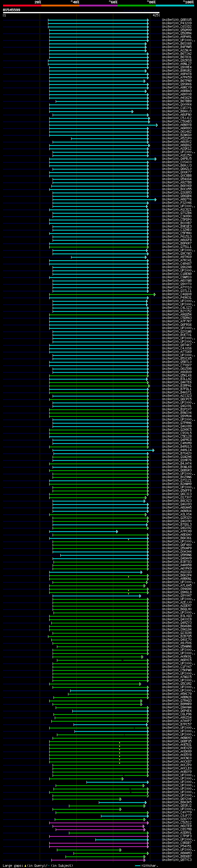Select hit label UniRef100_C4LSZ3

tap(177, 308)
